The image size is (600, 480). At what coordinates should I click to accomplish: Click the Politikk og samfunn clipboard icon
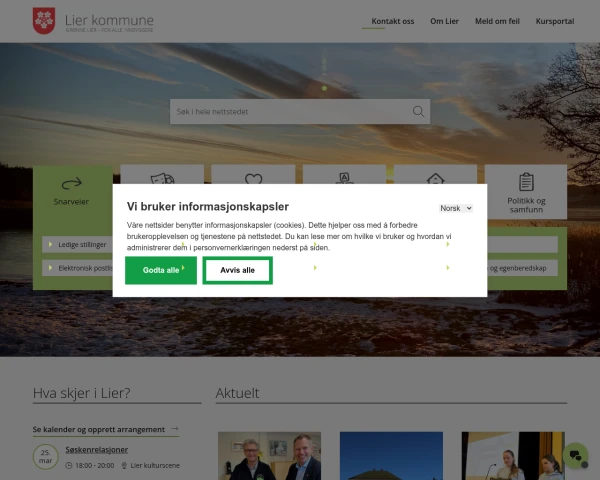pos(526,182)
